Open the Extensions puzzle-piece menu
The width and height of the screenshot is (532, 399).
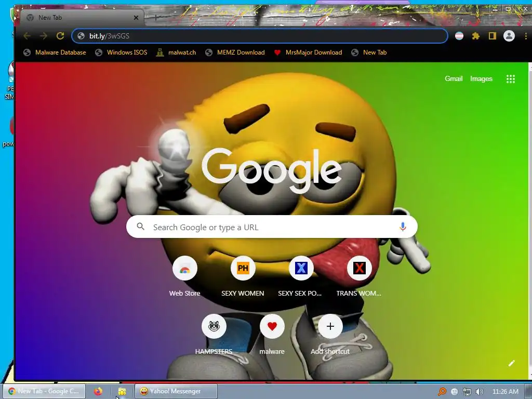pos(476,36)
